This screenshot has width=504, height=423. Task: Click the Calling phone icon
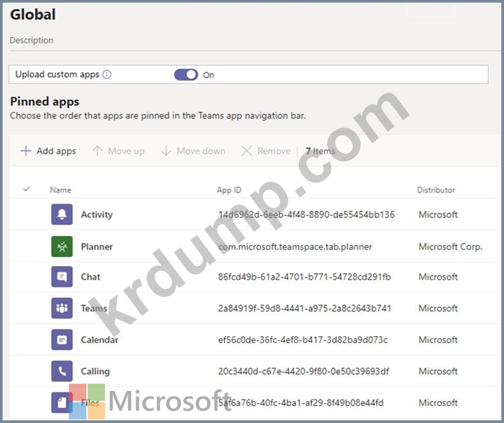pos(62,371)
